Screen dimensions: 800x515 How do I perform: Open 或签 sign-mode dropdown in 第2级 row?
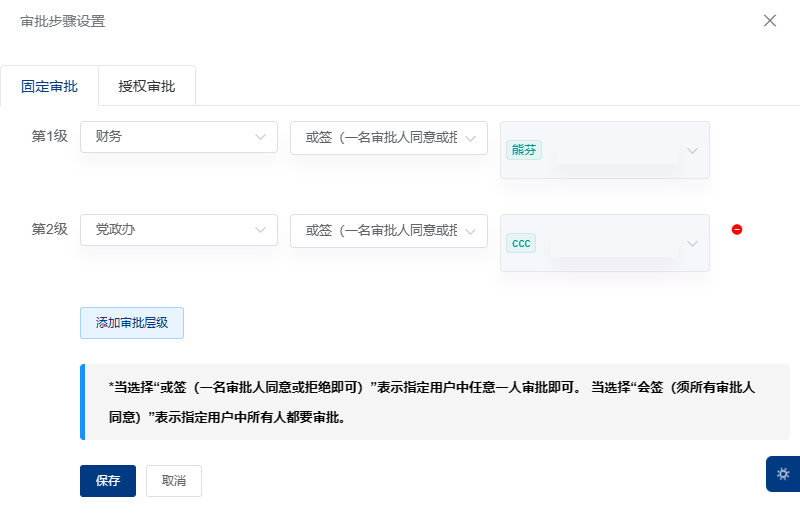389,231
